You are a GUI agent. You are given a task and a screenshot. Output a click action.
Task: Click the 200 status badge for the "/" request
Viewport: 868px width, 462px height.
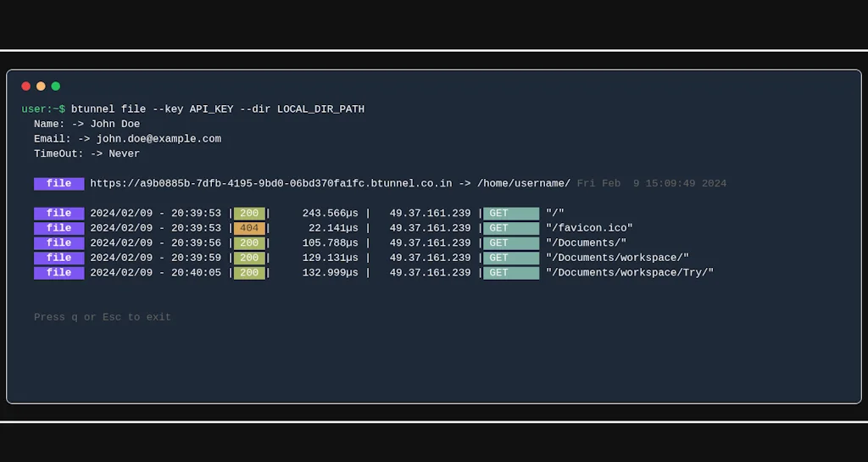[x=249, y=214]
